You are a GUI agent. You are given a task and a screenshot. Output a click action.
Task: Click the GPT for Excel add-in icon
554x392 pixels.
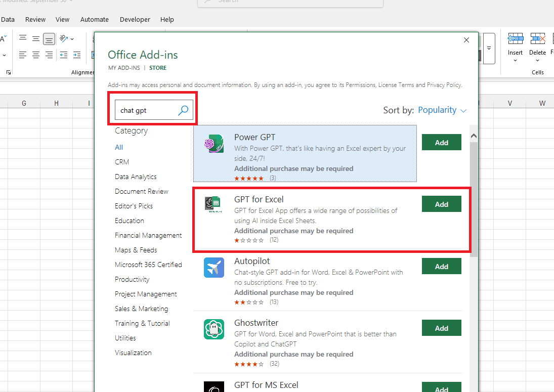click(x=214, y=204)
